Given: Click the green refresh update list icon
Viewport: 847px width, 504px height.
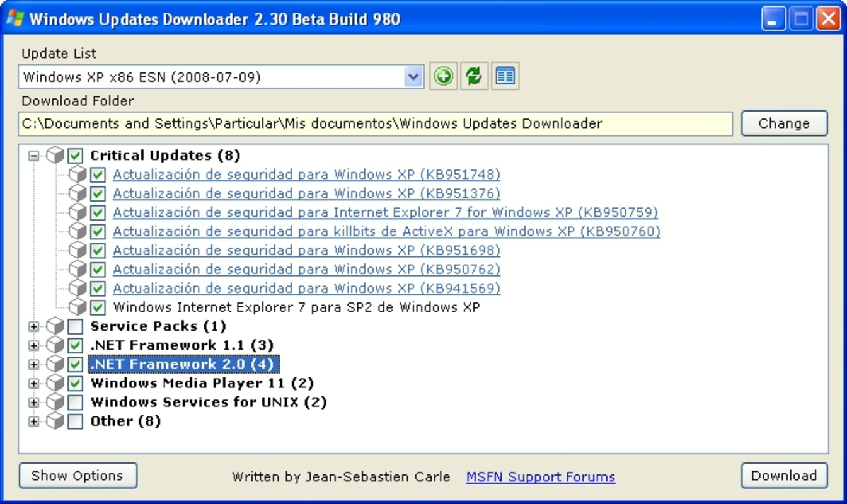Looking at the screenshot, I should click(x=474, y=77).
